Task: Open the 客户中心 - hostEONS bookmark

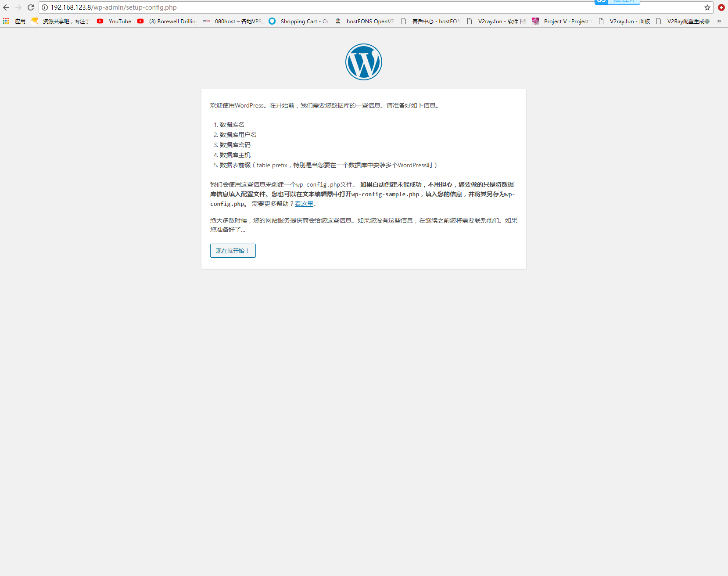Action: pyautogui.click(x=430, y=21)
